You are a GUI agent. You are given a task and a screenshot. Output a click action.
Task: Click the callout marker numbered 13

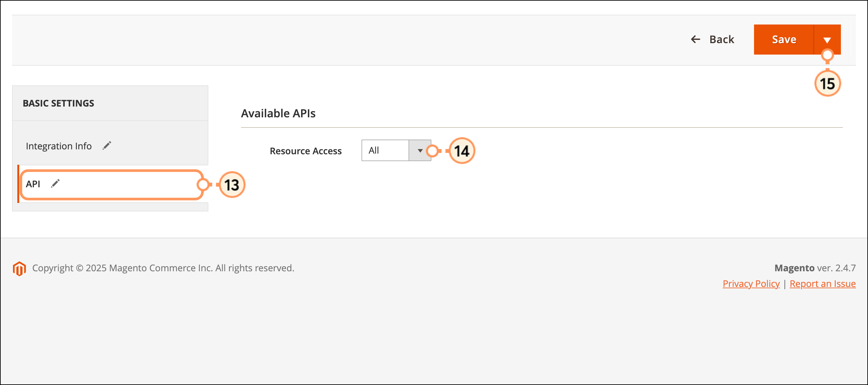pos(232,185)
